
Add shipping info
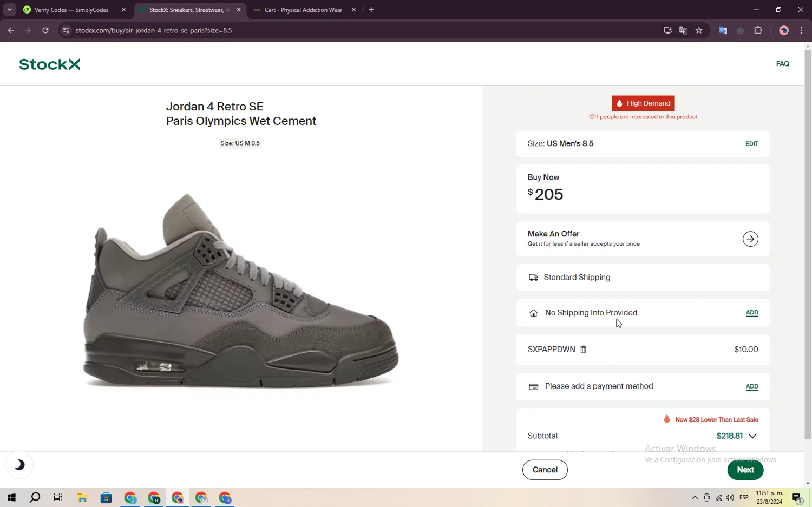point(752,313)
